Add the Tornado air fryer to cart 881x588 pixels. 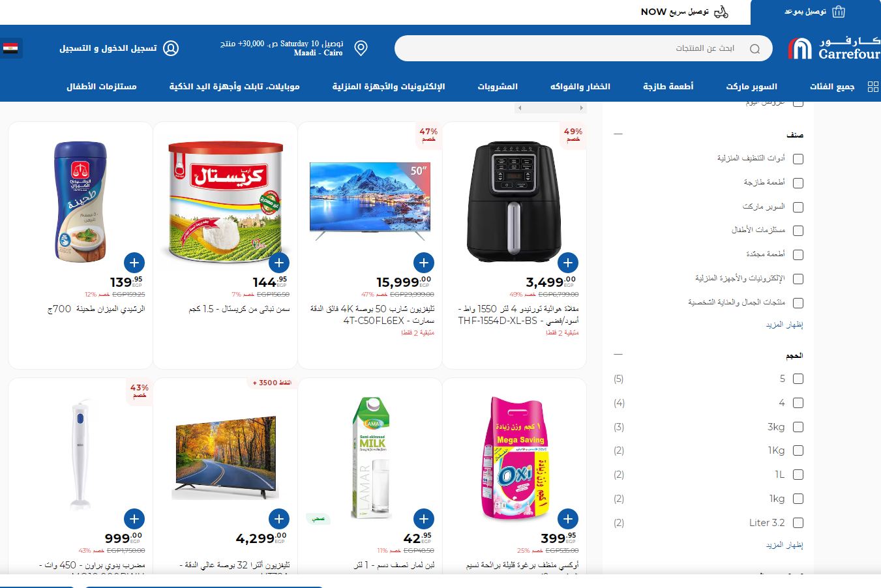point(568,263)
